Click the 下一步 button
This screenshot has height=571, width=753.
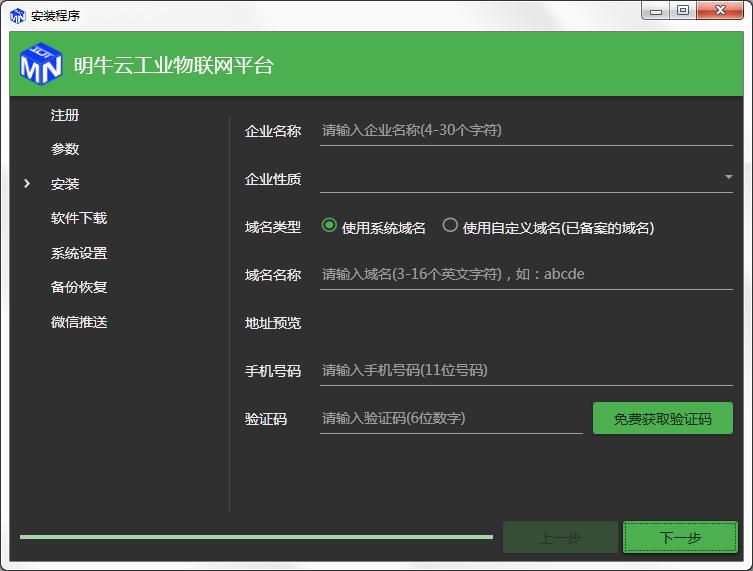[x=680, y=537]
